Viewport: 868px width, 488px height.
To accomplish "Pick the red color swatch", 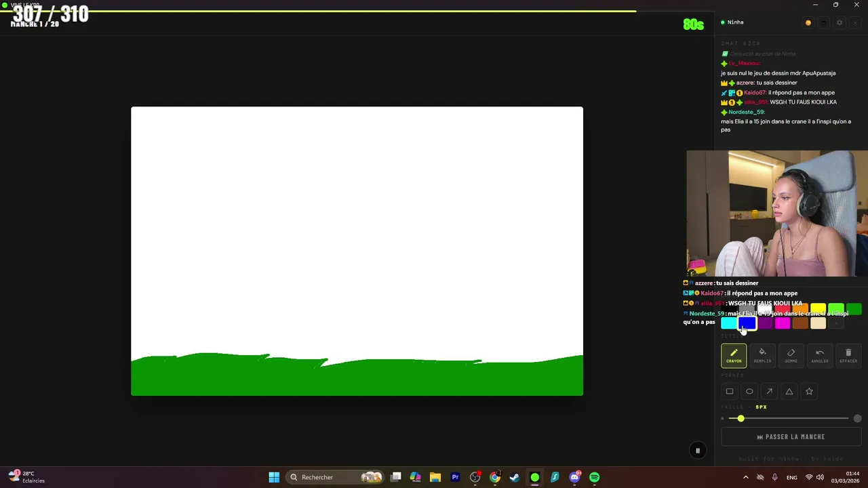I will 783,310.
